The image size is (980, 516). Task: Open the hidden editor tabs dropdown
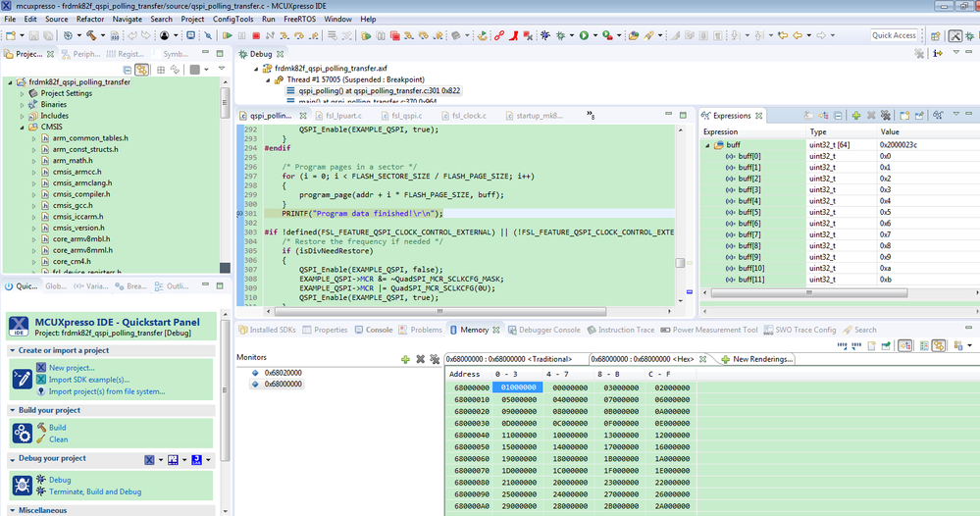pyautogui.click(x=591, y=116)
